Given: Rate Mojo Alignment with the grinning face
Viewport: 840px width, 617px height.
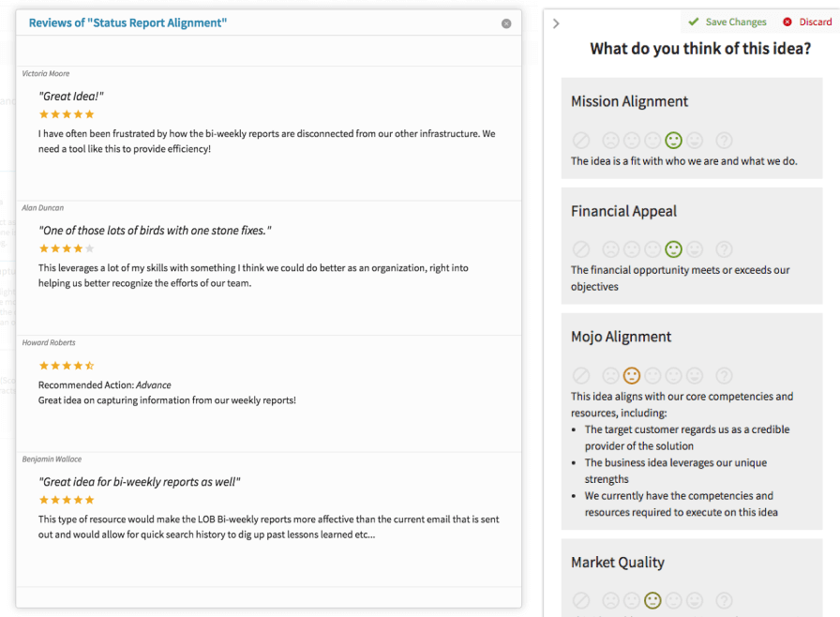Looking at the screenshot, I should click(695, 375).
